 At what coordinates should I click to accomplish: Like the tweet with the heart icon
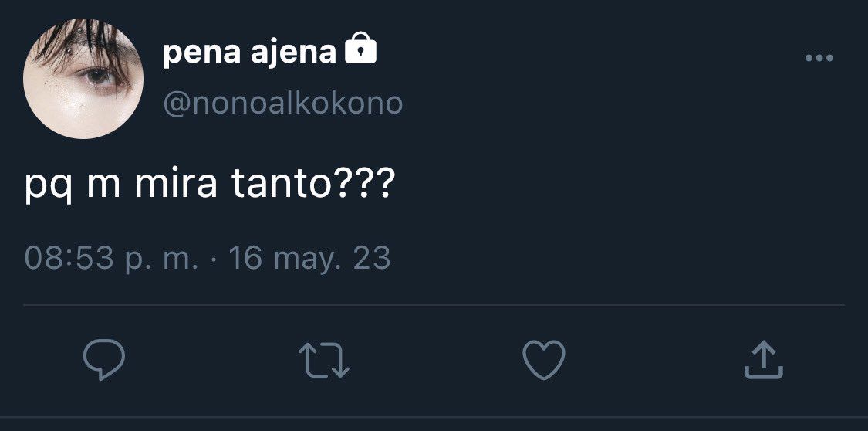[544, 359]
